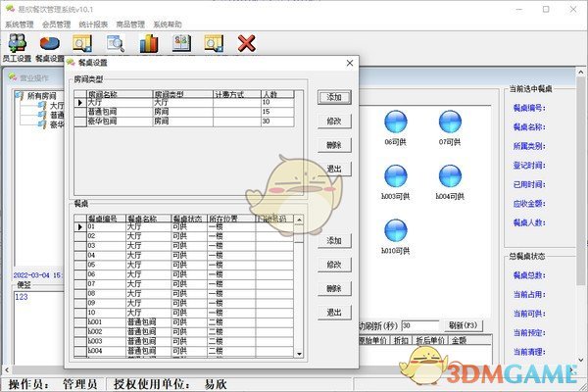Click 删除 in the 房间类型 group
Screen dimensions: 588x392
334,145
